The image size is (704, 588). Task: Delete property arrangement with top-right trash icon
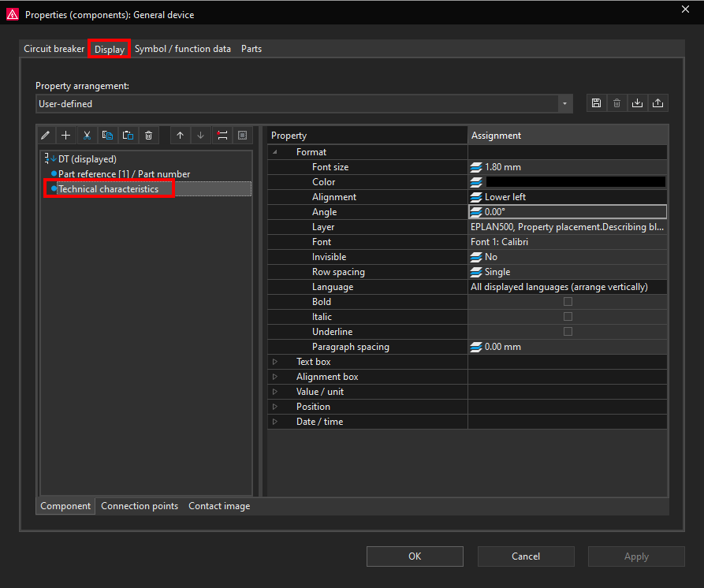click(617, 103)
